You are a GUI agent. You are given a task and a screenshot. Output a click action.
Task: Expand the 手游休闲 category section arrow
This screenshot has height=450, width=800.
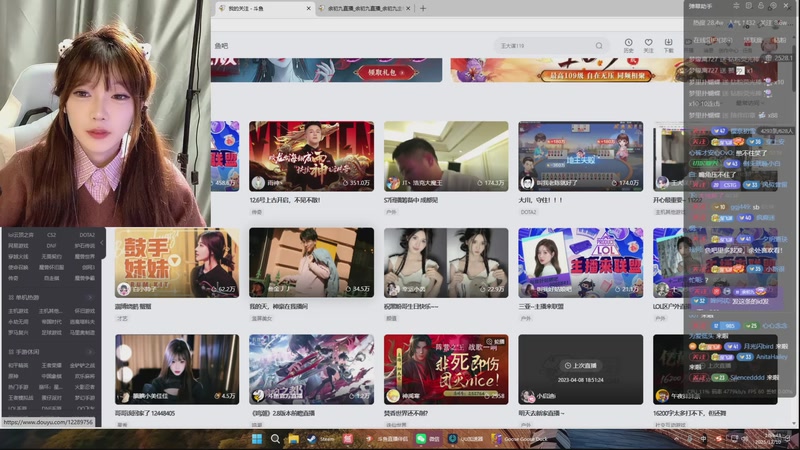click(x=90, y=352)
